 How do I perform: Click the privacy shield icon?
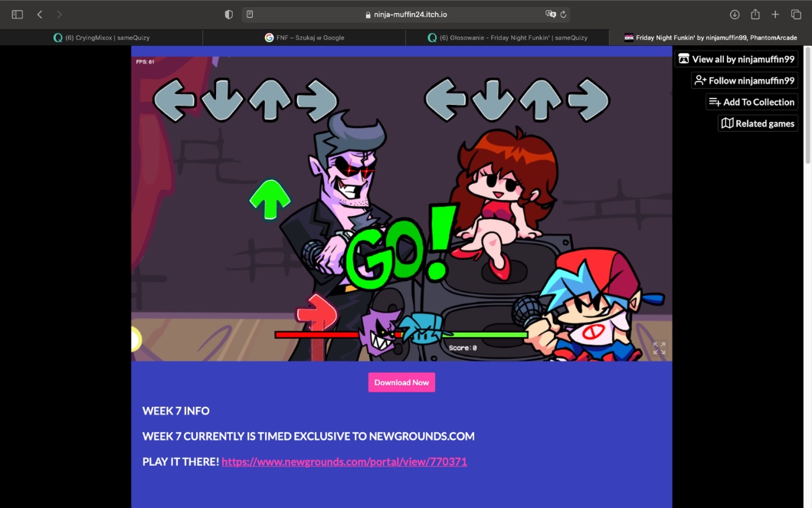[228, 15]
